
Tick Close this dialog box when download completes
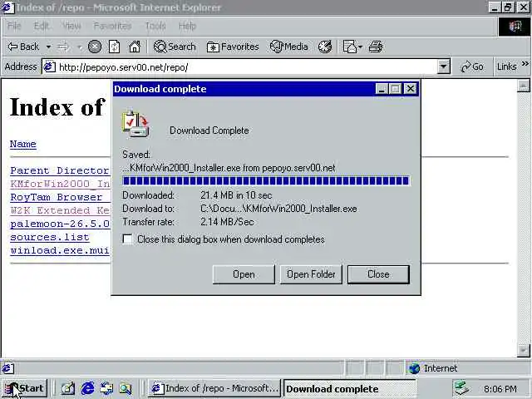(x=127, y=239)
